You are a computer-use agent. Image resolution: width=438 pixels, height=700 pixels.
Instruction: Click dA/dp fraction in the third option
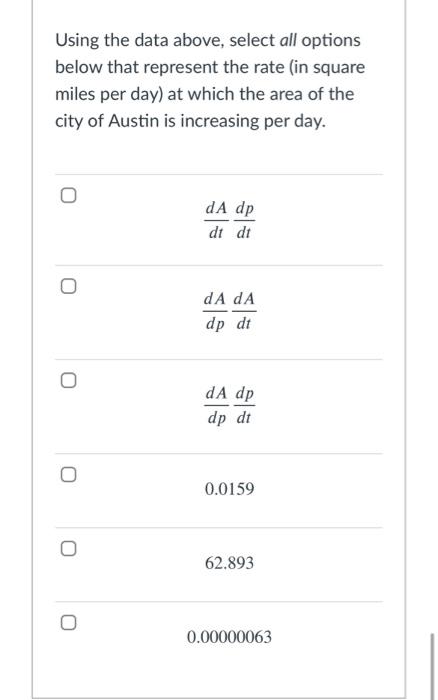tap(217, 405)
